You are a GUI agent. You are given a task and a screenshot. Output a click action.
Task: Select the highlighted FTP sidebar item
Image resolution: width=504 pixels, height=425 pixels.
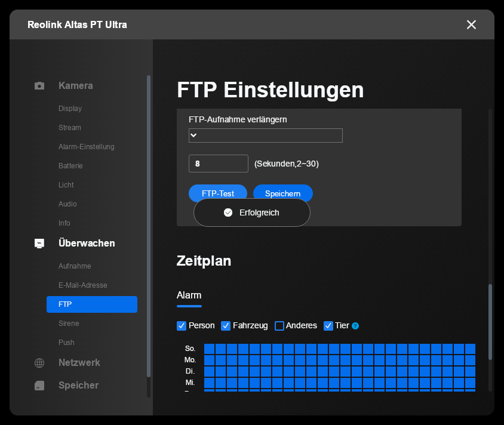[92, 304]
